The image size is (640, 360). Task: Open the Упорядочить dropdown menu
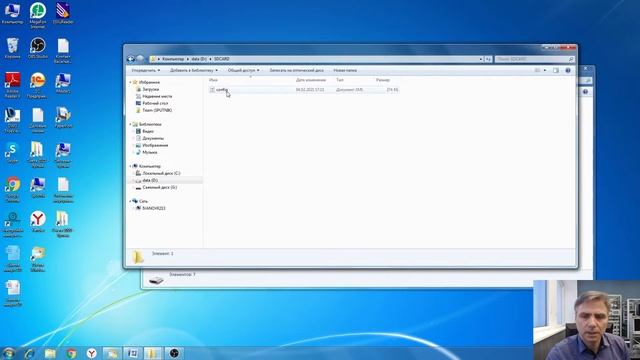(x=146, y=71)
